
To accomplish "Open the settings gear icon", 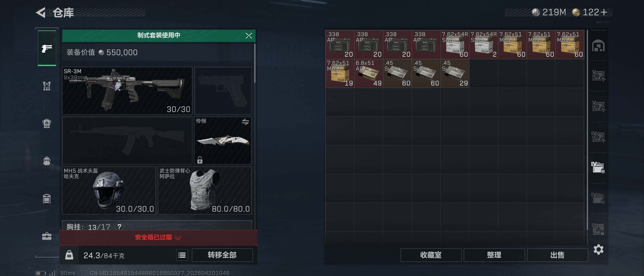I will 599,249.
